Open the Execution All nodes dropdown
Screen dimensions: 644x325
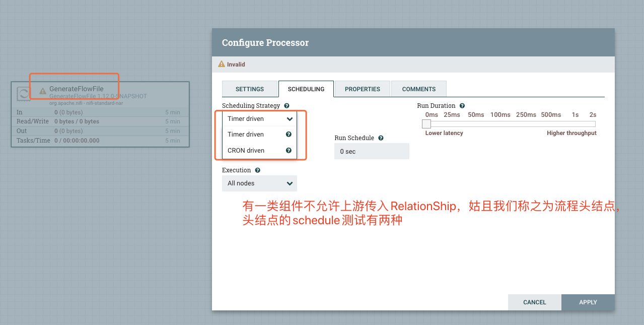point(259,183)
